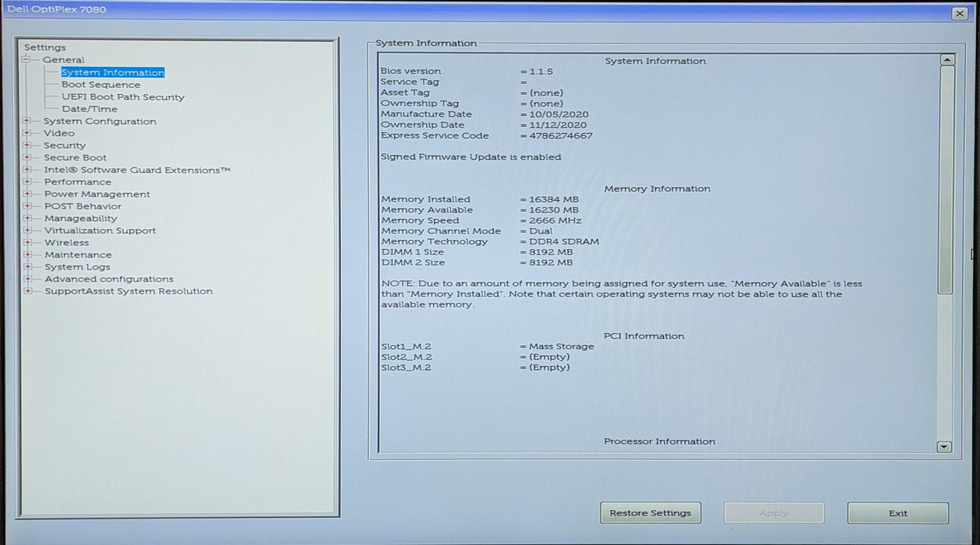Select the System Logs label
The image size is (980, 545).
(x=77, y=267)
